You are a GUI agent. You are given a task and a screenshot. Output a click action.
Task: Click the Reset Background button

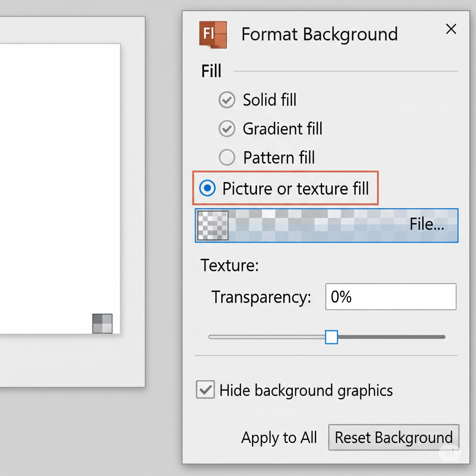point(393,437)
